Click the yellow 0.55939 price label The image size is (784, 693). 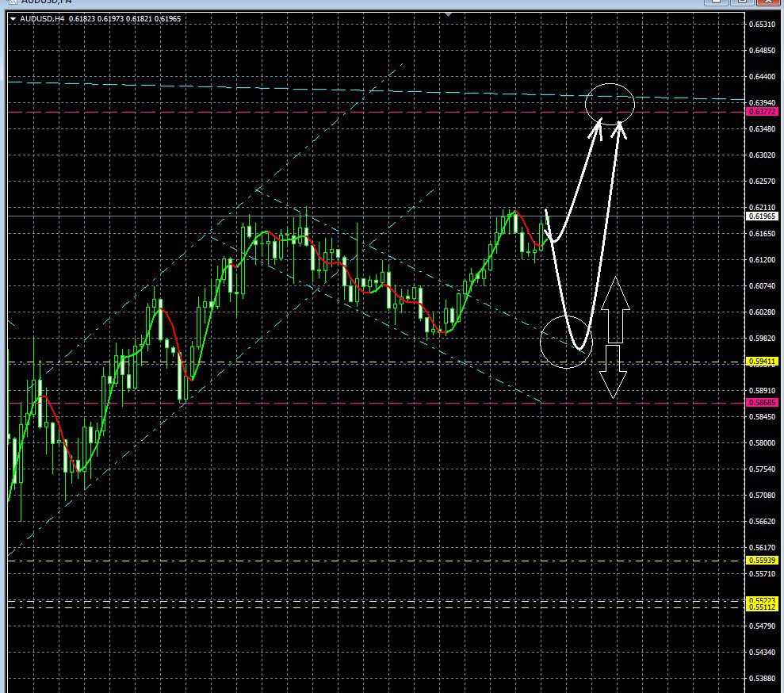point(762,561)
